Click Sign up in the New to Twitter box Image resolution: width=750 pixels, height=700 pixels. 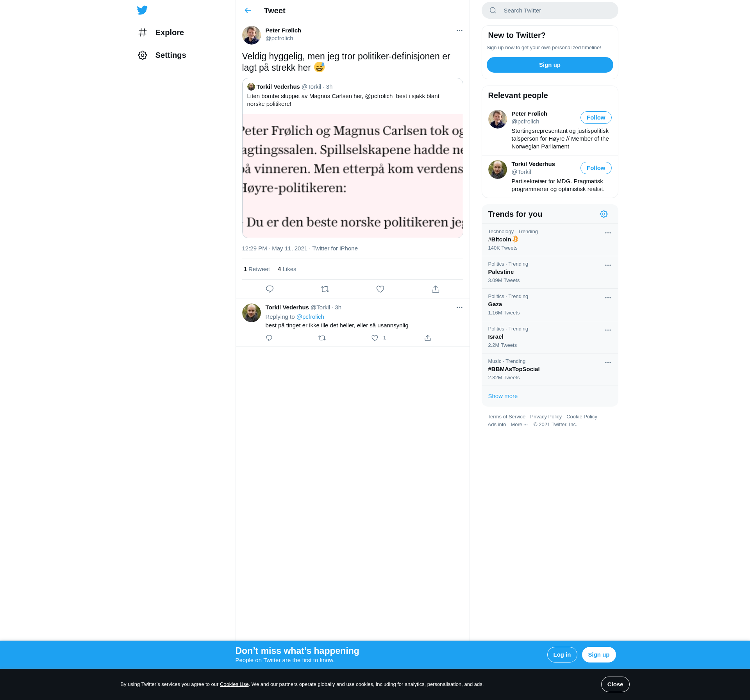pos(550,65)
